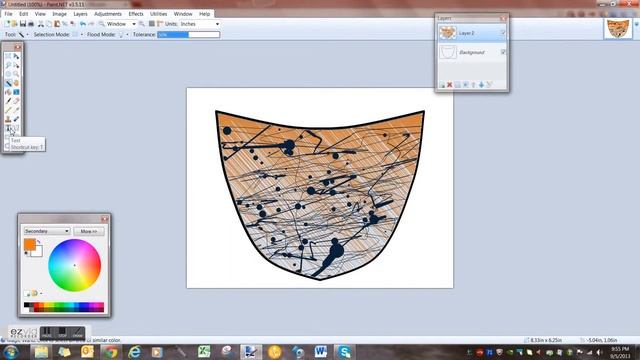Click the Print toolbar icon
The width and height of the screenshot is (640, 360).
pyautogui.click(x=31, y=24)
